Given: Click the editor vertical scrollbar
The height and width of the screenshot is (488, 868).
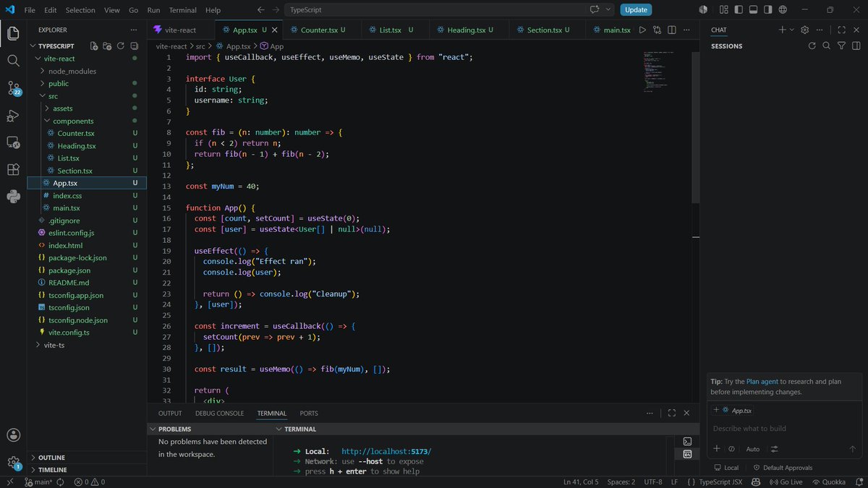Looking at the screenshot, I should pos(696,128).
